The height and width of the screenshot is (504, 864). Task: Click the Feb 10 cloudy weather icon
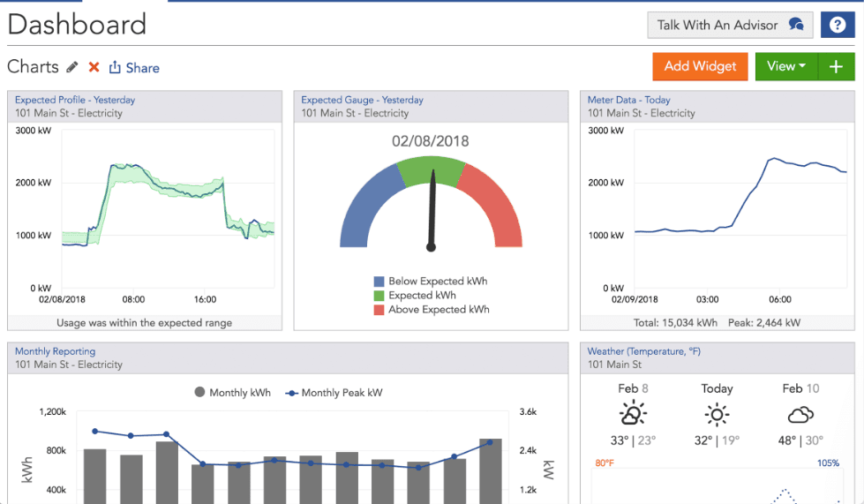800,415
